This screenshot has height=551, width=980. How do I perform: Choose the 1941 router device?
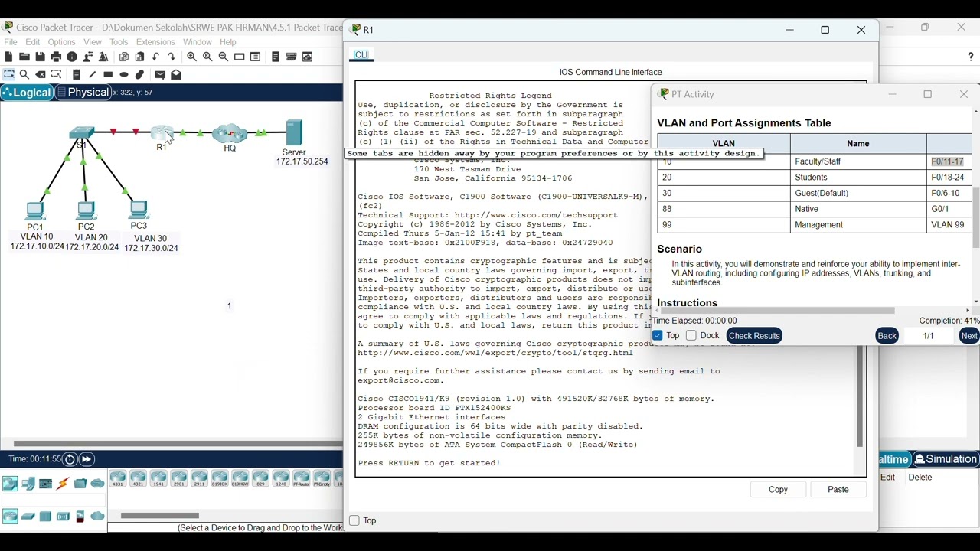[x=158, y=480]
